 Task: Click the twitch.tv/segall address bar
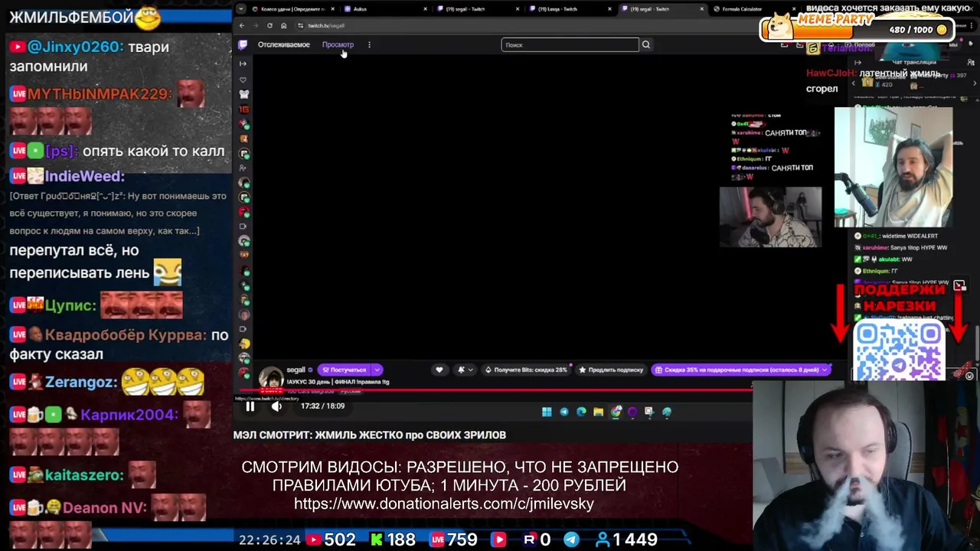pos(326,25)
